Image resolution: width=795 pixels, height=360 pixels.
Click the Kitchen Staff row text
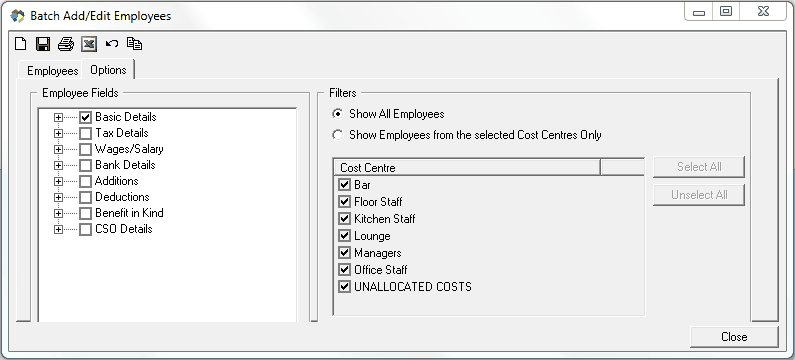385,219
